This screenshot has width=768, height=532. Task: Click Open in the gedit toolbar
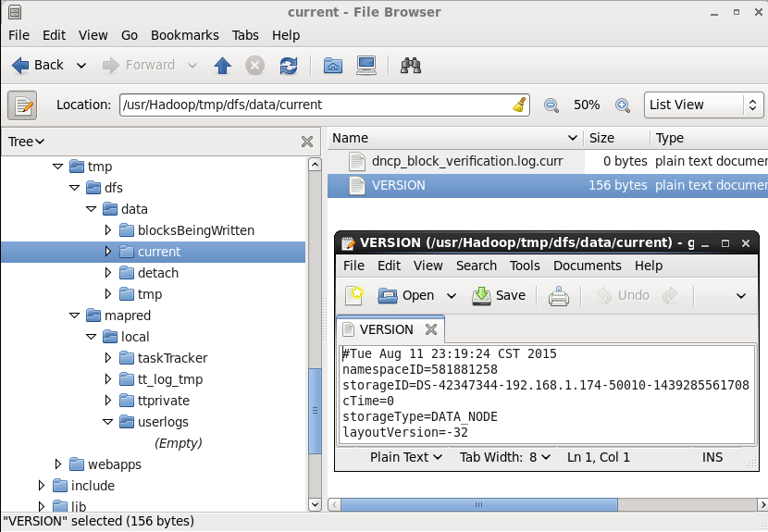tap(406, 295)
